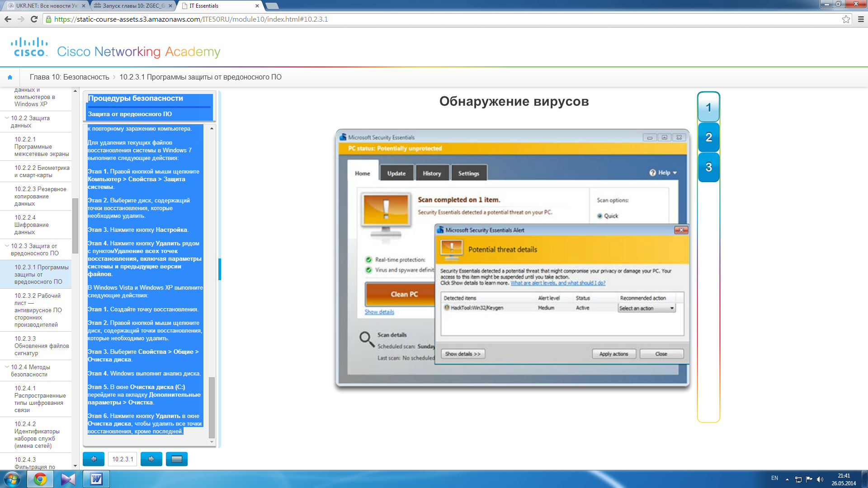This screenshot has height=488, width=868.
Task: Click the Cisco logo
Action: (x=29, y=47)
